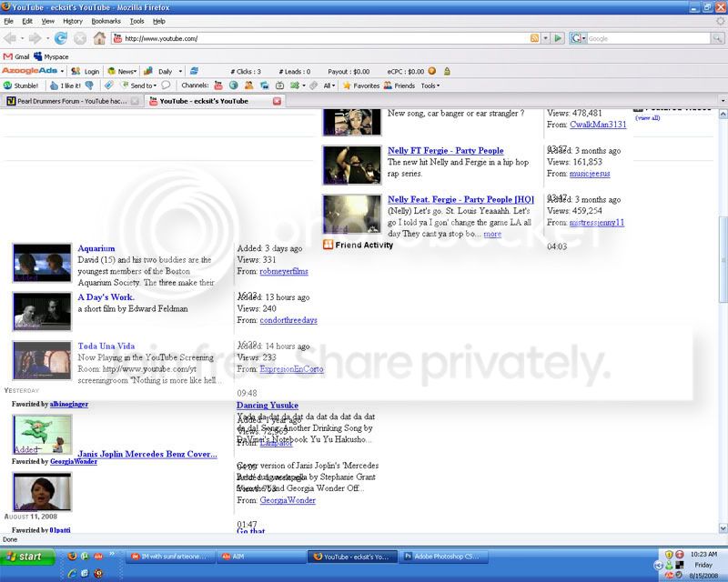This screenshot has height=582, width=728.
Task: Open Nelly FT Fergie - Party People link
Action: pyautogui.click(x=446, y=150)
